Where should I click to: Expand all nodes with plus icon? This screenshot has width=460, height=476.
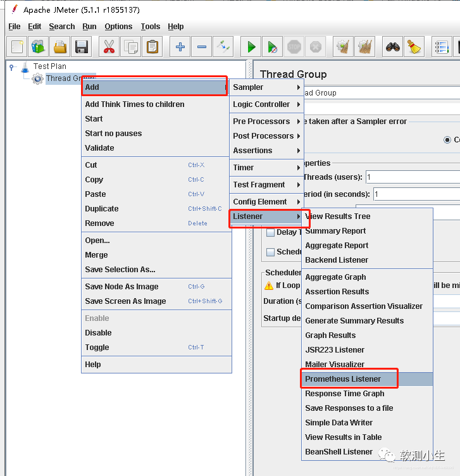point(180,47)
